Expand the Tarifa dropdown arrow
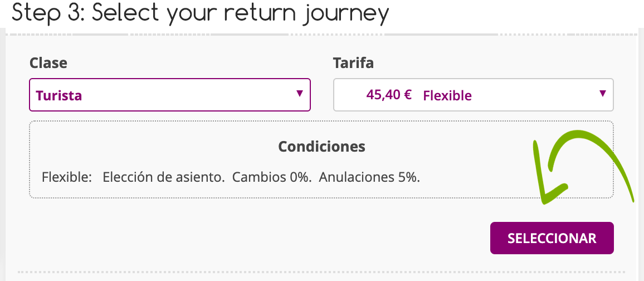 point(603,93)
